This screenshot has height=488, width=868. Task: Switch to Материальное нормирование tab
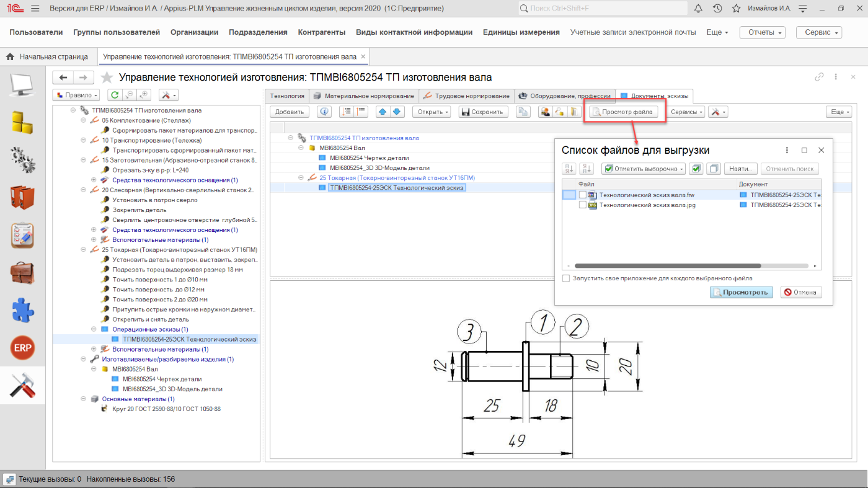coord(363,96)
